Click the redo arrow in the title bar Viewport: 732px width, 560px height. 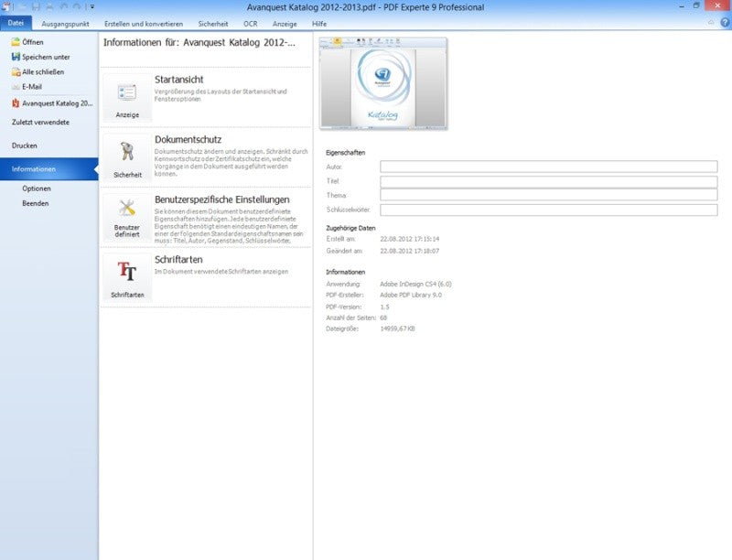point(77,6)
